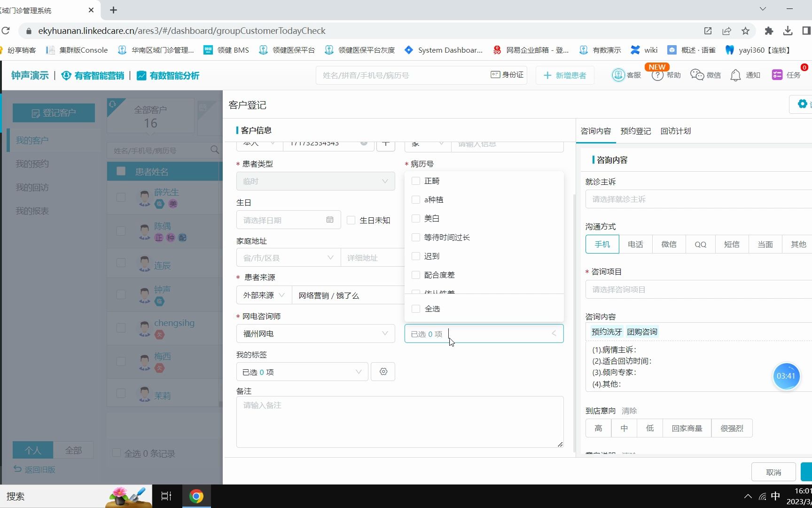This screenshot has width=812, height=508.
Task: Bookmark this page with the star icon
Action: point(745,31)
